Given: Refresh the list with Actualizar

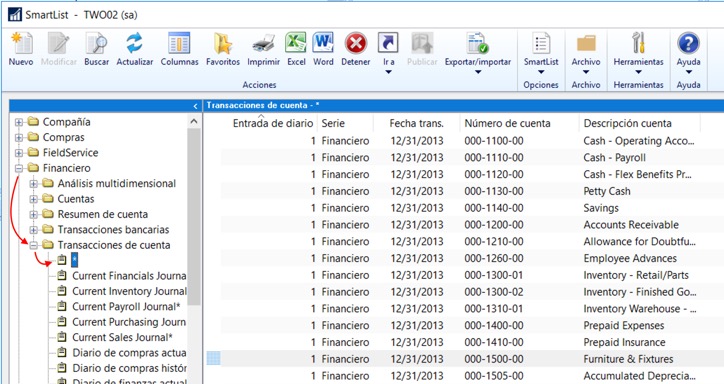Looking at the screenshot, I should (x=134, y=49).
